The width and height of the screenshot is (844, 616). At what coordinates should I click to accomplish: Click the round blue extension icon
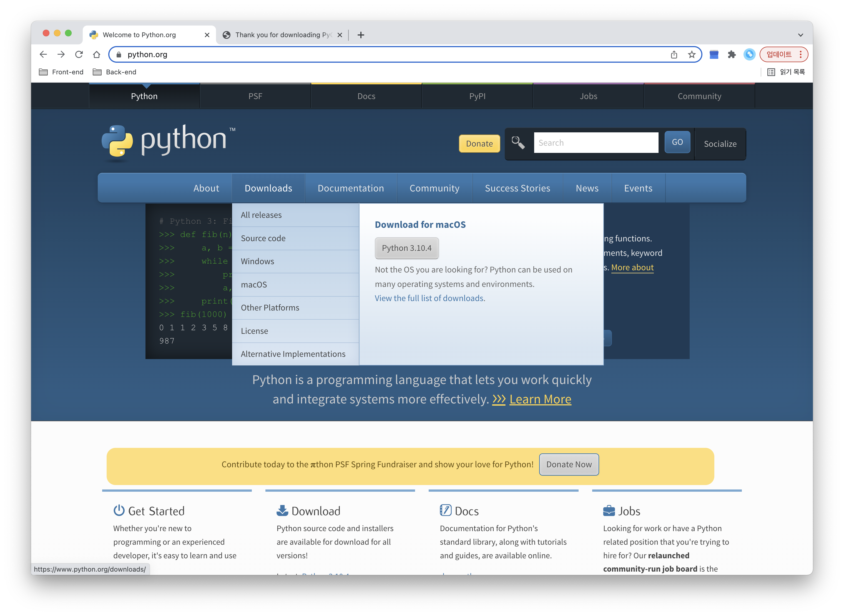pos(749,54)
